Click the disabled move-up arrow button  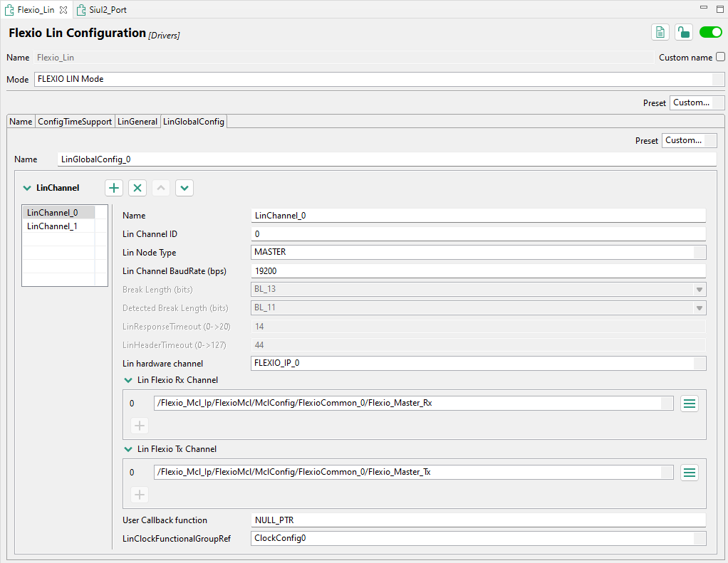161,187
